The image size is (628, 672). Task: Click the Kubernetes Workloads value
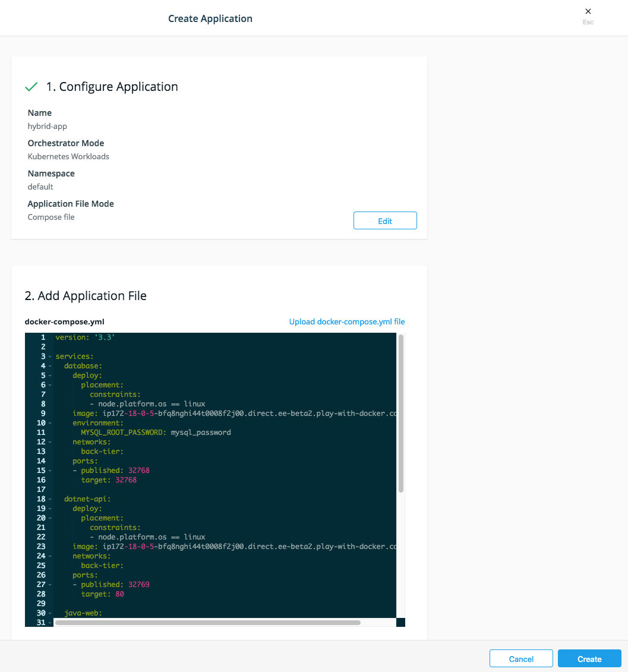pyautogui.click(x=68, y=156)
